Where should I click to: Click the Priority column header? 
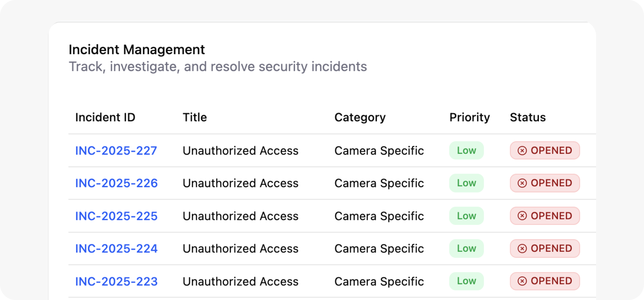click(469, 117)
